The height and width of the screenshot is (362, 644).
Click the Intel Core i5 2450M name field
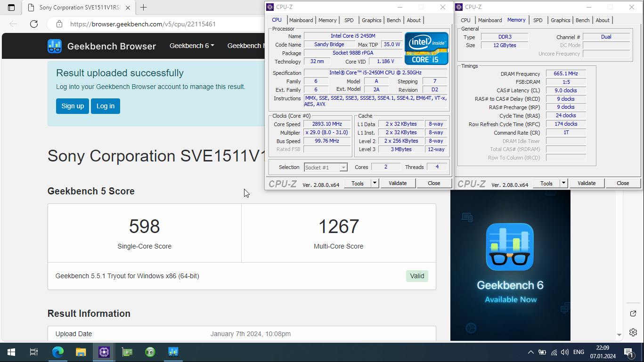353,36
